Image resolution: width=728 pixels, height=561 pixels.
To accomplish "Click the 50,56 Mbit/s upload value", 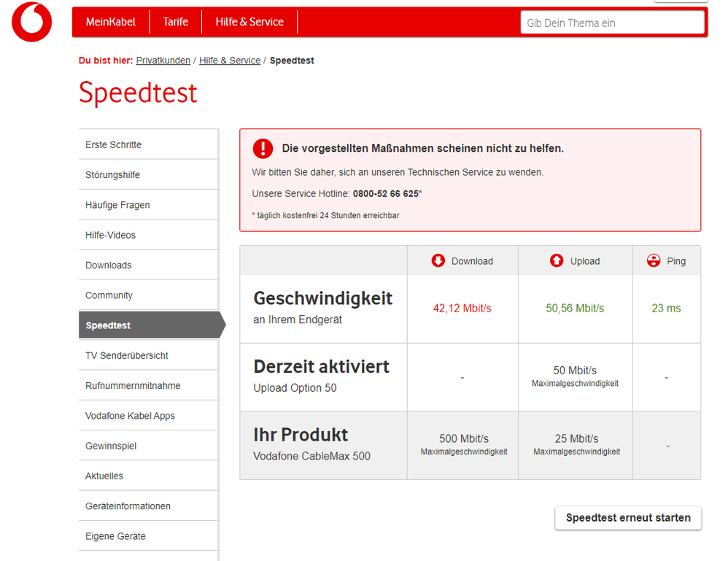I will 575,309.
